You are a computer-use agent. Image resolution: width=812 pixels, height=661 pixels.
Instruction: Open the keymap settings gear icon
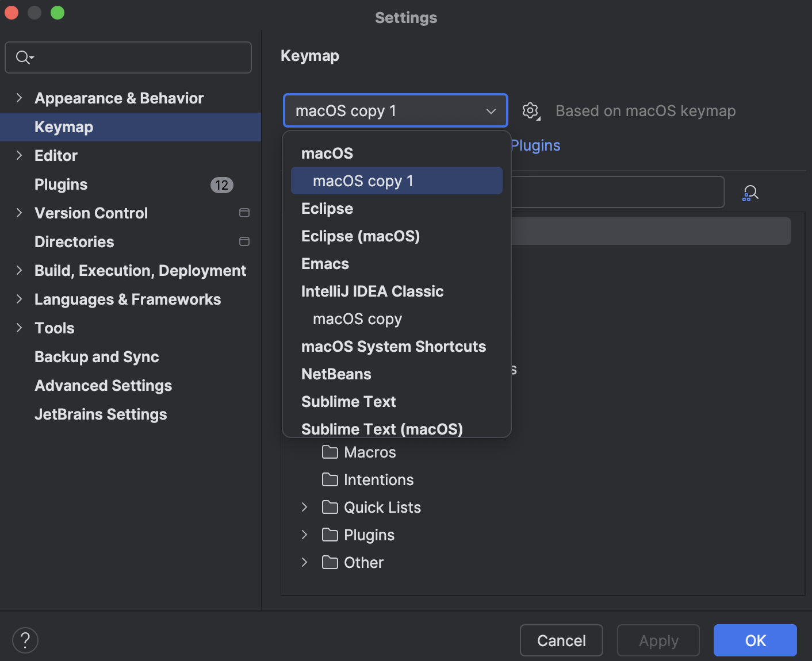530,111
